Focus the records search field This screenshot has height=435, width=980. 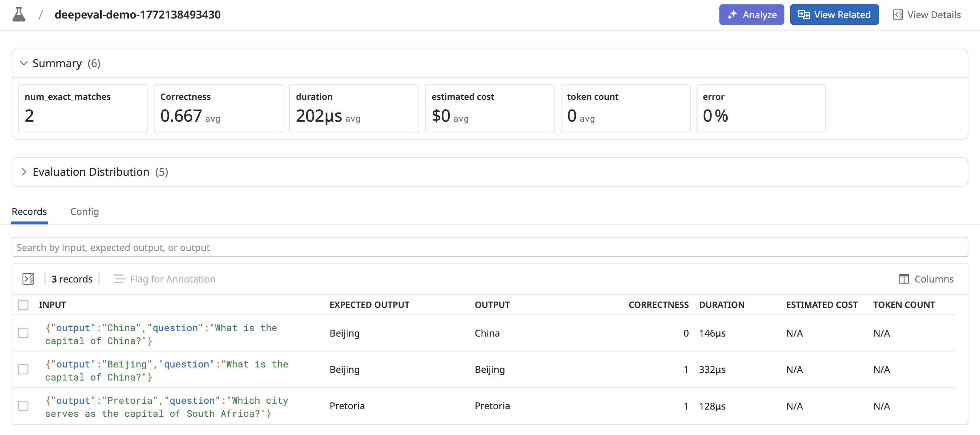coord(489,247)
